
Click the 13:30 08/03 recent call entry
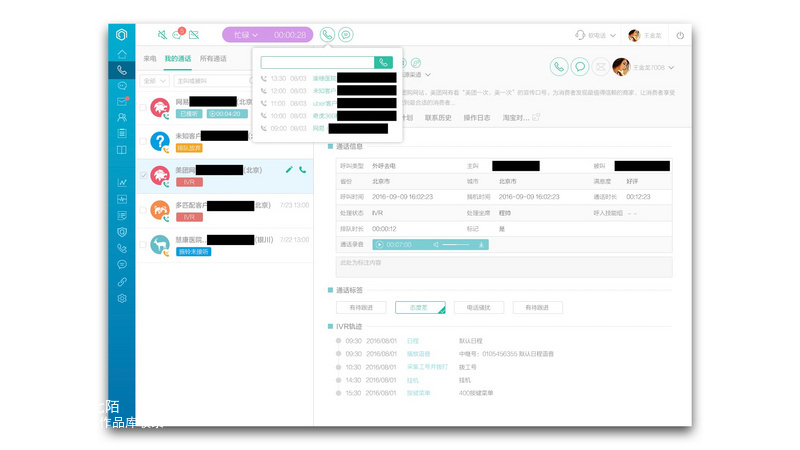(x=328, y=78)
